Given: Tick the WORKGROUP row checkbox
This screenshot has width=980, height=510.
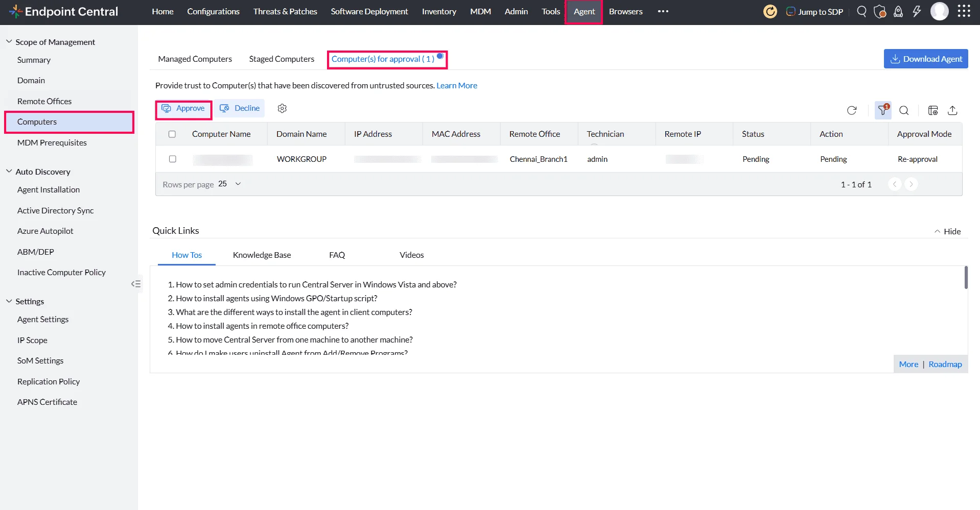Looking at the screenshot, I should pos(173,159).
